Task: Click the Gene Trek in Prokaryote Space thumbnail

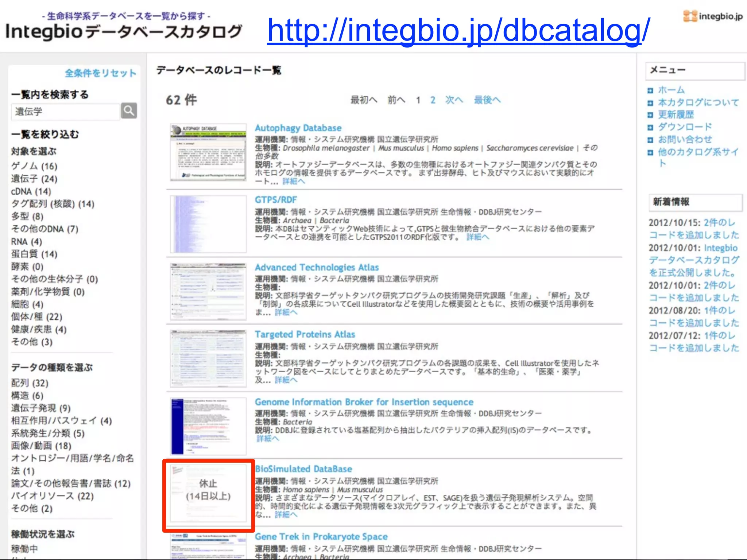Action: coord(208,546)
